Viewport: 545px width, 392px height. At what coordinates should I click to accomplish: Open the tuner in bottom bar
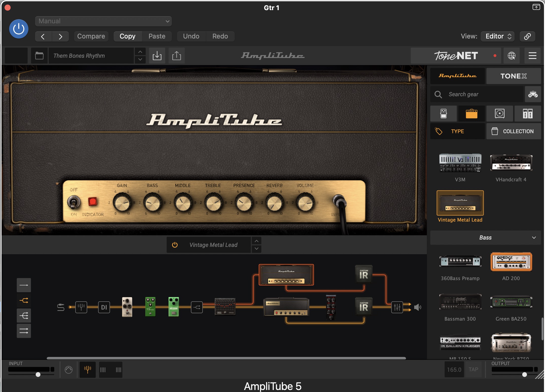click(x=87, y=370)
